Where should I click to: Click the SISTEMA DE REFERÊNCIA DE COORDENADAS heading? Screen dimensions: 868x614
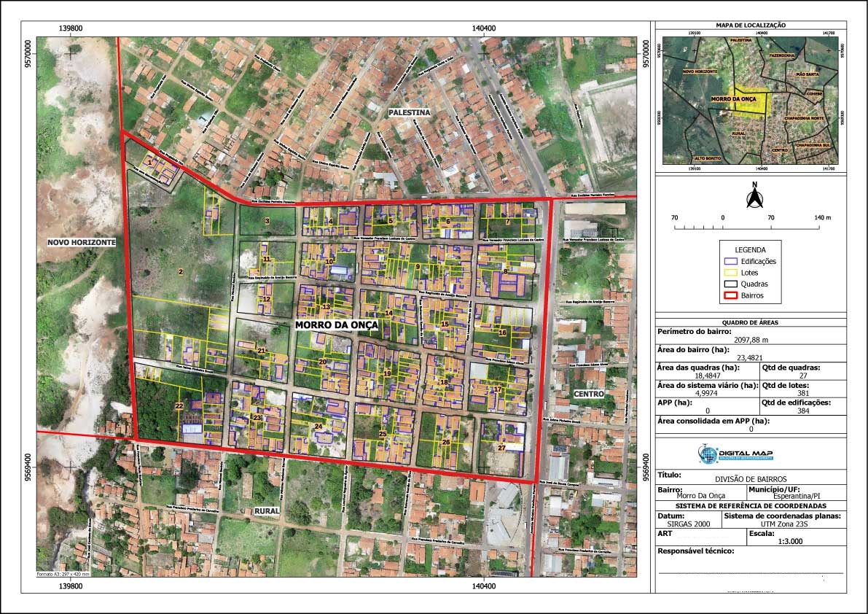pos(751,506)
